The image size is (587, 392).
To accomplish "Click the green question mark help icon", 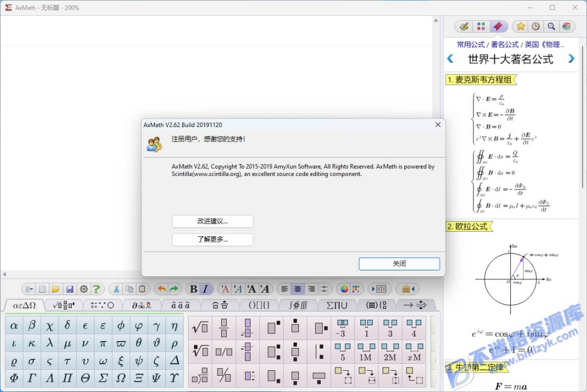I will pos(96,289).
